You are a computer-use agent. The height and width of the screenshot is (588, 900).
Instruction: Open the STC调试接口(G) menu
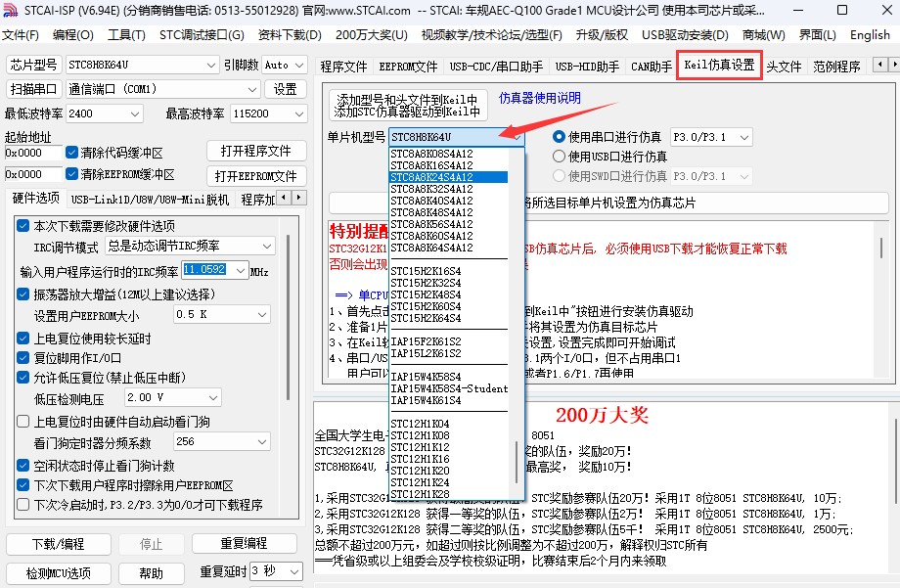tap(202, 35)
